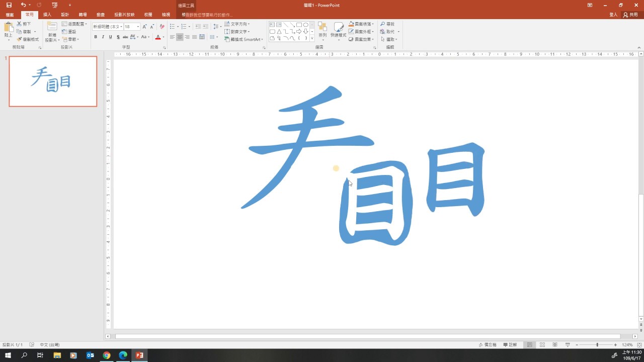Screen dimensions: 644x362
Task: Toggle Italic formatting
Action: pyautogui.click(x=103, y=37)
